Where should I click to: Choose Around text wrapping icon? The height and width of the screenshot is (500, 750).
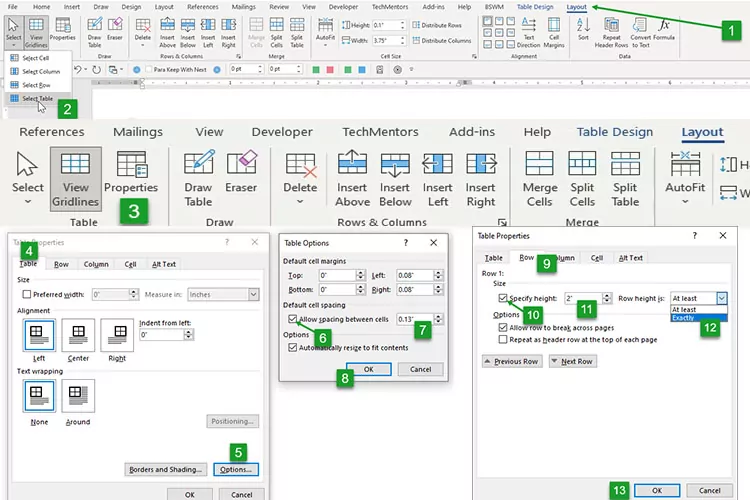tap(78, 396)
